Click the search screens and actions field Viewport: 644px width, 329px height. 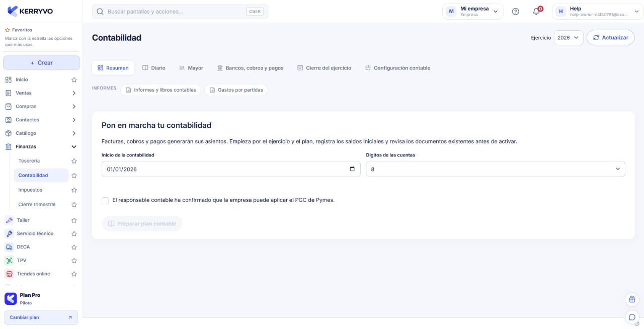coord(180,12)
